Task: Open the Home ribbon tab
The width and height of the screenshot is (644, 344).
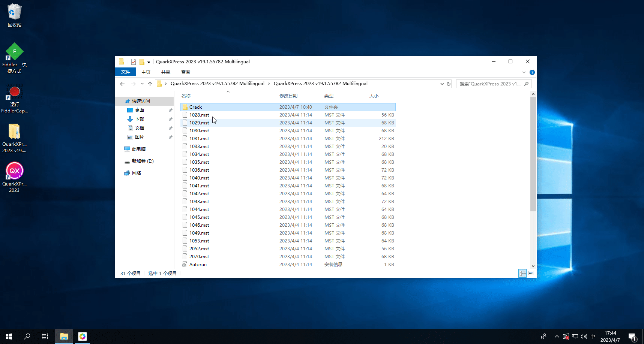Action: click(146, 72)
